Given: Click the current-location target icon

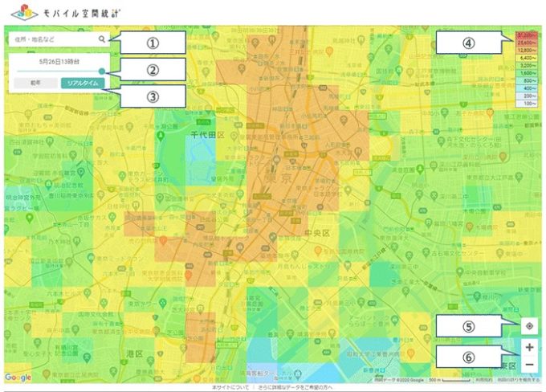Looking at the screenshot, I should [528, 326].
